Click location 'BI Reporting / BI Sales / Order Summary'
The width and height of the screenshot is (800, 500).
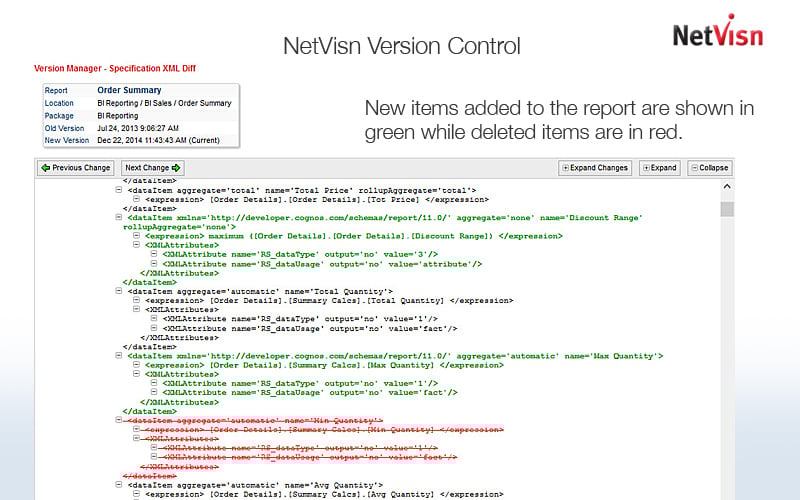[x=164, y=103]
